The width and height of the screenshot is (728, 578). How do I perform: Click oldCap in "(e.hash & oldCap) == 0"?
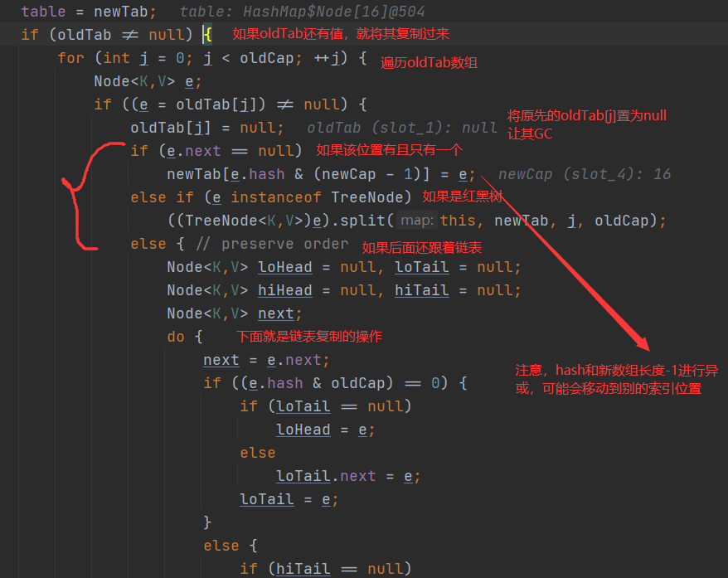point(357,383)
